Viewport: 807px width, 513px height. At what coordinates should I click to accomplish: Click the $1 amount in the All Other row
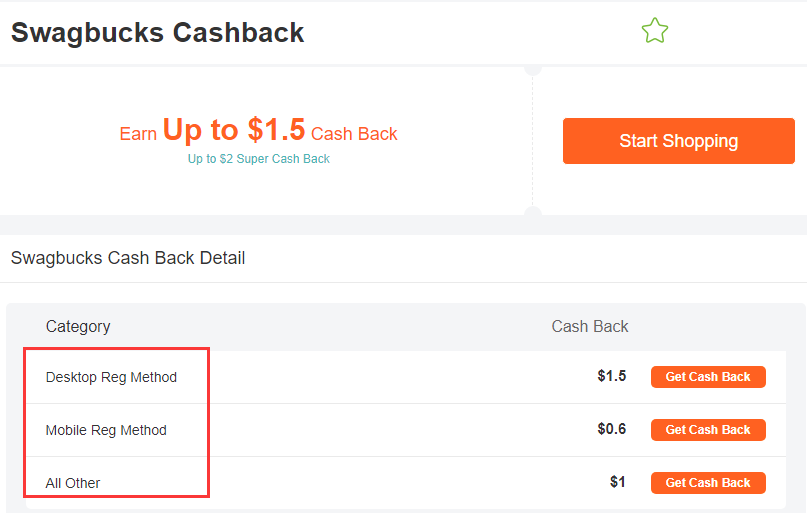coord(617,483)
